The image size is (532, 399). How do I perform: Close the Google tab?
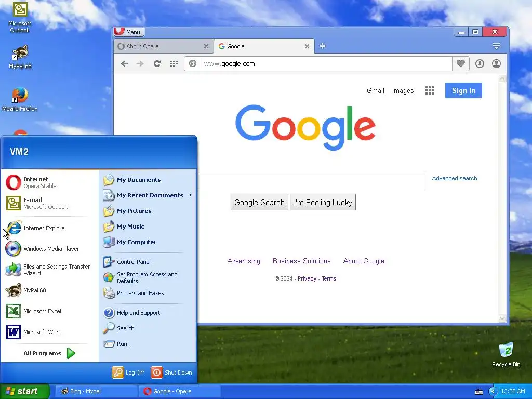(307, 46)
